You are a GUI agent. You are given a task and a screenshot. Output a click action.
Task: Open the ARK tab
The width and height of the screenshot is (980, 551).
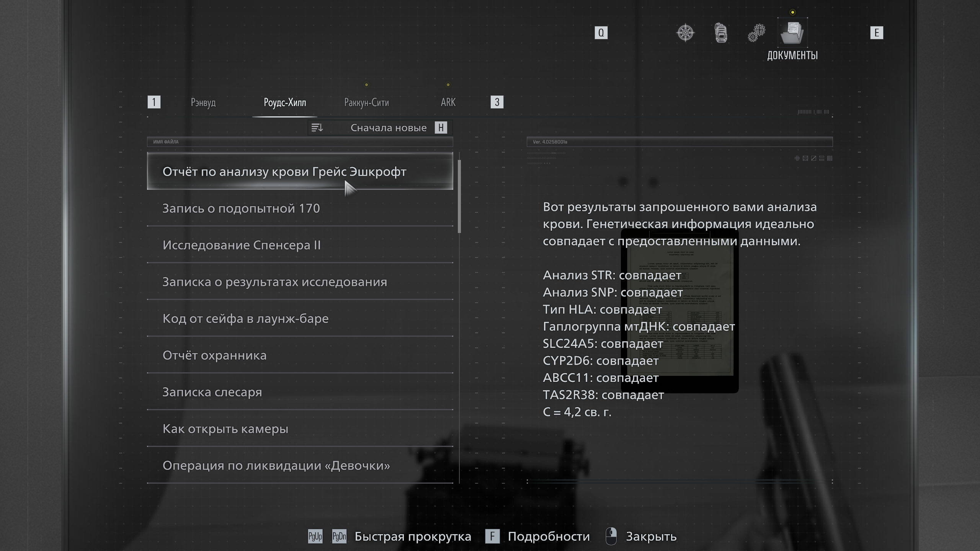click(448, 103)
